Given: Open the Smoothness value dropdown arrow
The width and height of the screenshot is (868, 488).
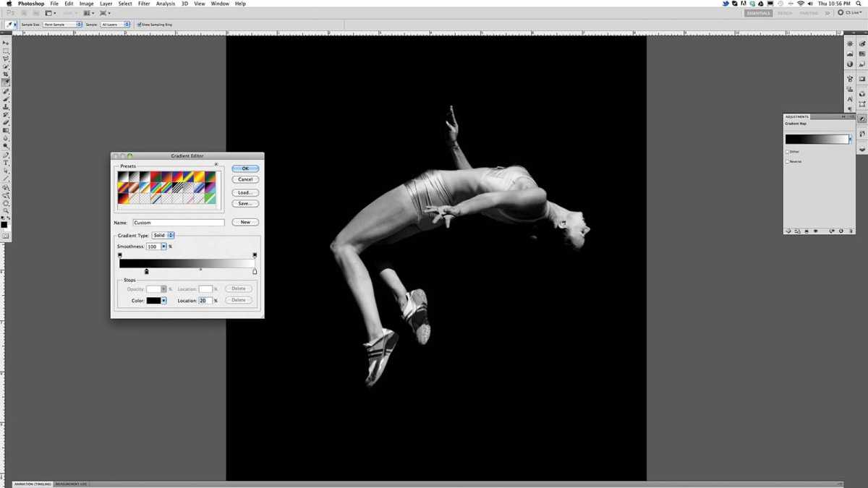Looking at the screenshot, I should point(163,247).
